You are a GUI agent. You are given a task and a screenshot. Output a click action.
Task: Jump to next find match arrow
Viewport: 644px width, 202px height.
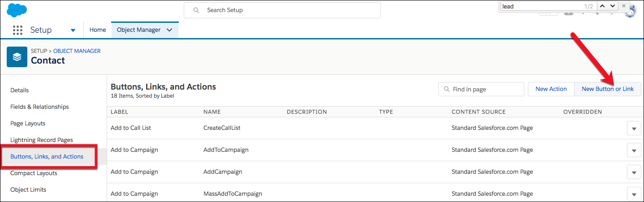pyautogui.click(x=613, y=6)
